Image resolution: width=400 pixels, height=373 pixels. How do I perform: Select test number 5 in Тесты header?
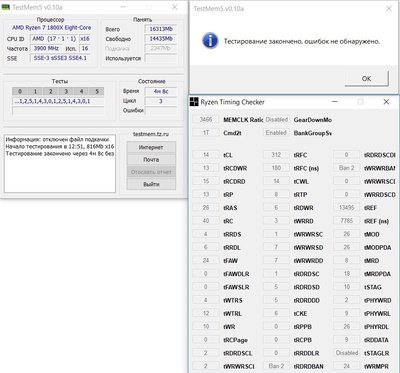(x=97, y=91)
